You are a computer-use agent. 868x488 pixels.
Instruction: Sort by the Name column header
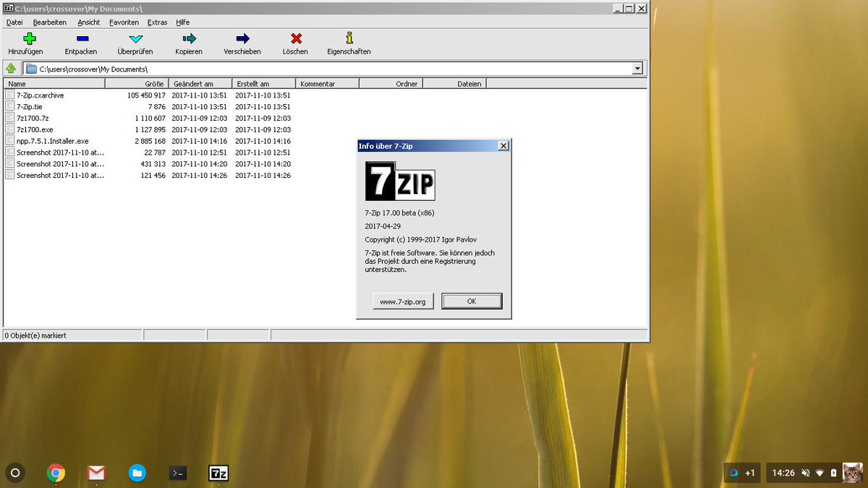click(x=54, y=84)
